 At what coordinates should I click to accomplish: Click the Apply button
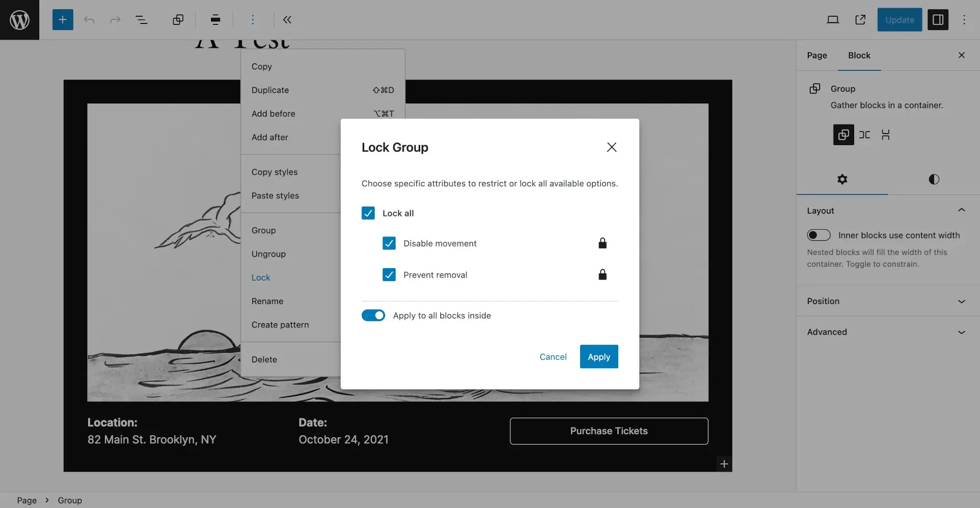[x=598, y=356]
